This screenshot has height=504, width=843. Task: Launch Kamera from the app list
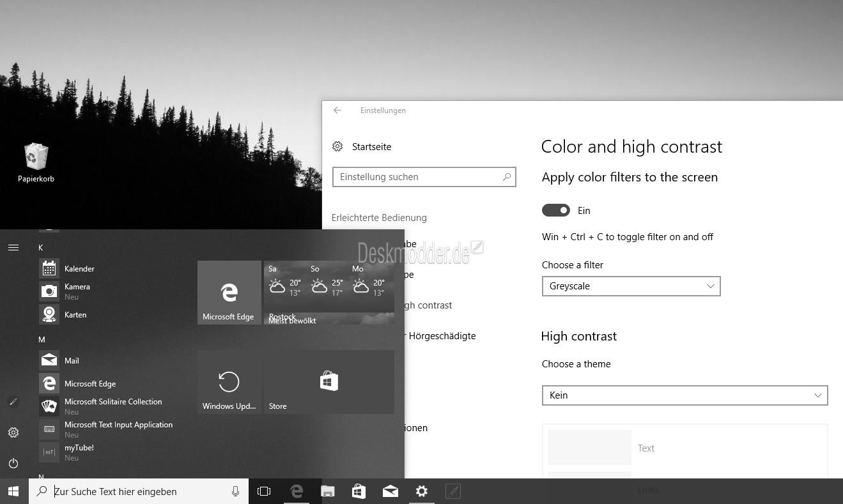pyautogui.click(x=65, y=291)
